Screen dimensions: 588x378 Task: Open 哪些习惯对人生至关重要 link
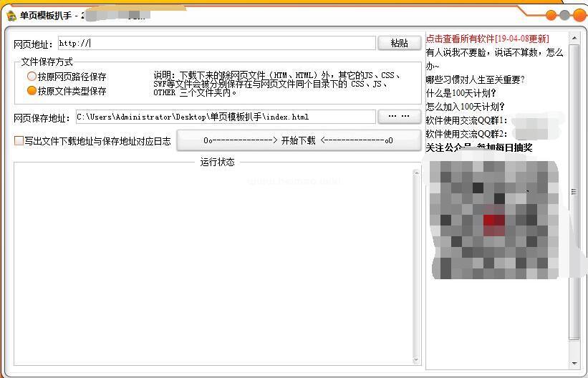click(x=475, y=79)
